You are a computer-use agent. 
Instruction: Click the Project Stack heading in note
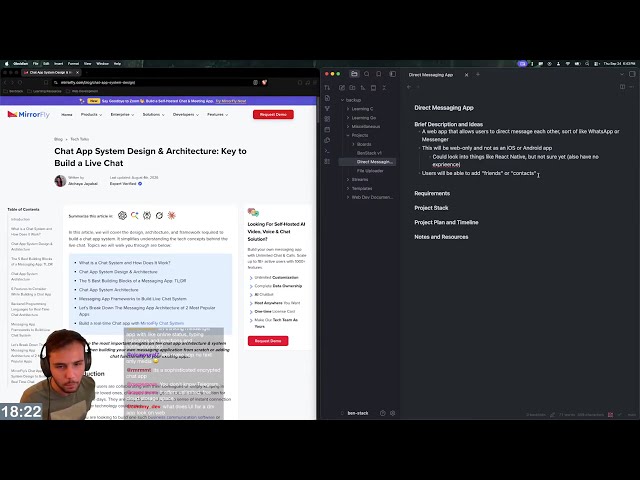[x=431, y=208]
